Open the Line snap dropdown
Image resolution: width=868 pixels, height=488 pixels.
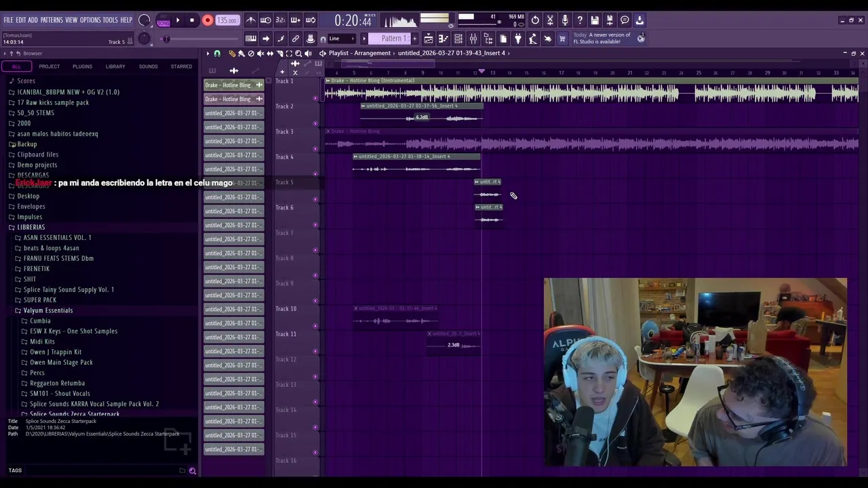[342, 39]
